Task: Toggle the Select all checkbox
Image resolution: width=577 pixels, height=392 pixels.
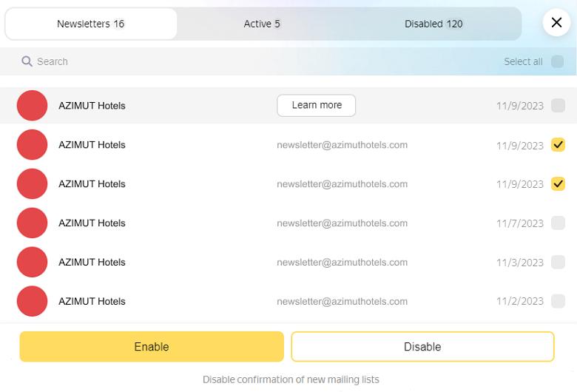Action: point(557,61)
